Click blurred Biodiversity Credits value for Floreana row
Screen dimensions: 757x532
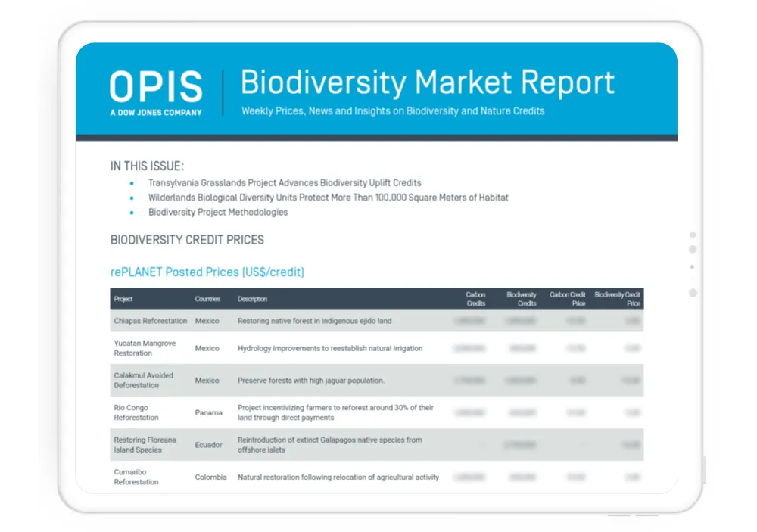(520, 445)
